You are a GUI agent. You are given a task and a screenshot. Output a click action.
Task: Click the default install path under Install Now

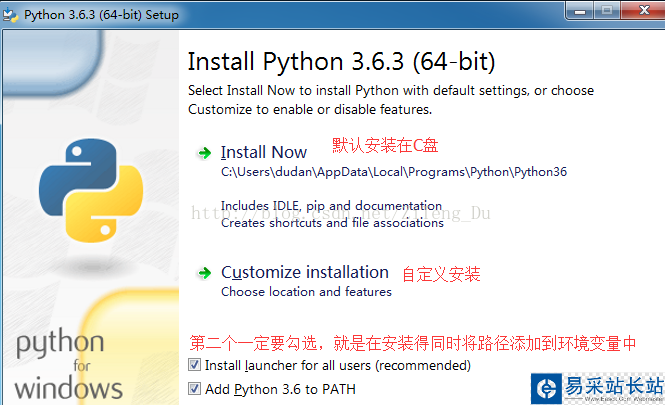click(394, 172)
